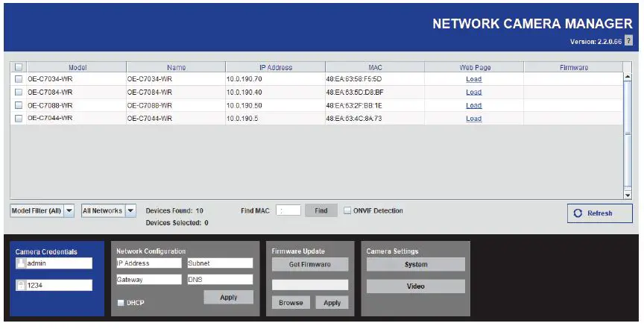Click the IP Address input field
Image resolution: width=644 pixels, height=329 pixels.
point(148,263)
